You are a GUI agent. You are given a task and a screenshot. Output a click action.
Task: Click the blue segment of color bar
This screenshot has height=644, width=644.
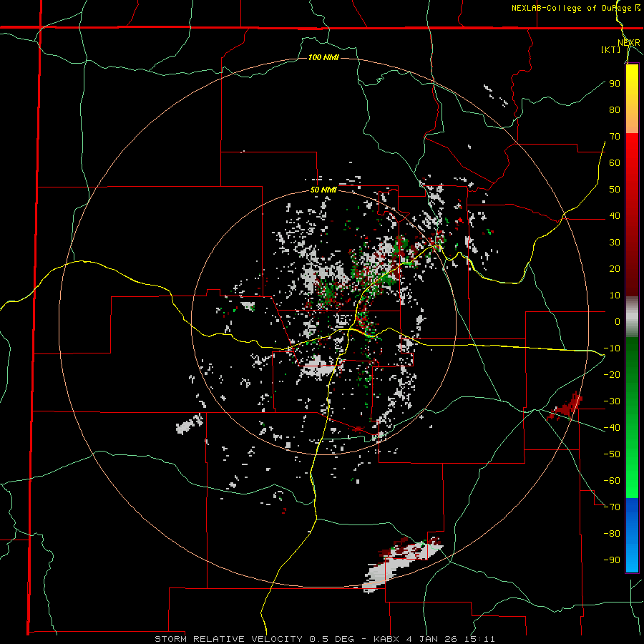(x=632, y=535)
